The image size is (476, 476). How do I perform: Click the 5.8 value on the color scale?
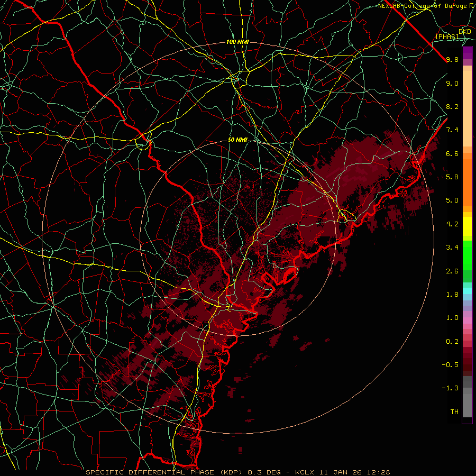[x=452, y=177]
